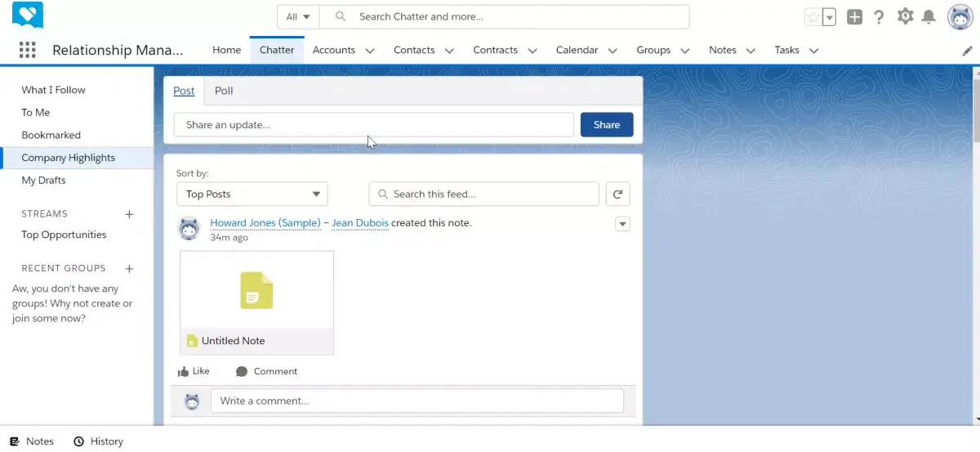Click the small note icon beside Untitled Note
The width and height of the screenshot is (980, 452).
click(192, 341)
